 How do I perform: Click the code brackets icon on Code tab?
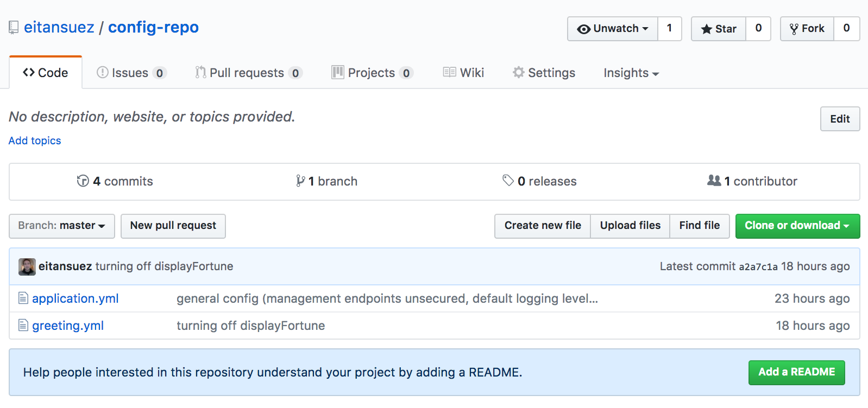click(x=29, y=72)
